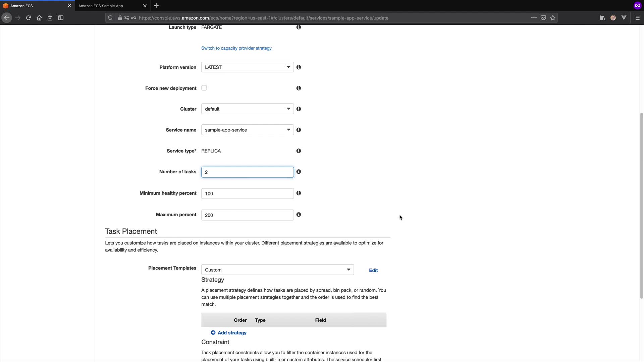
Task: Open a new browser tab
Action: (156, 6)
